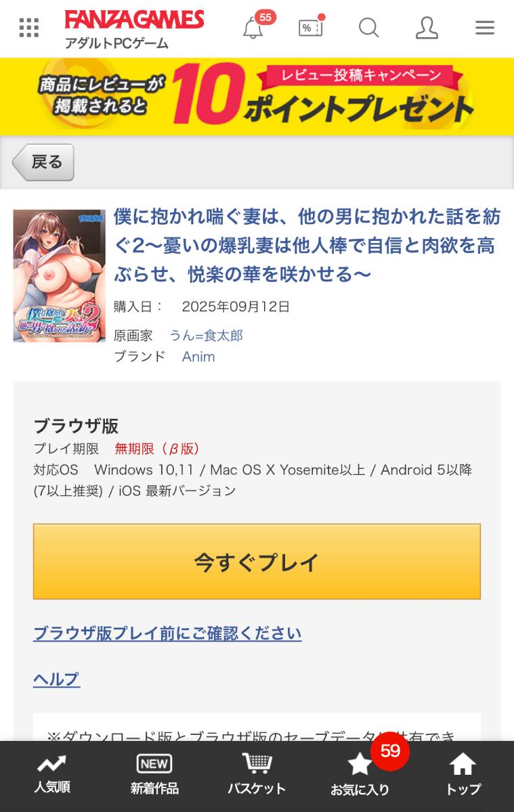Tap the search magnifier icon
Screen dimensions: 514x812
click(x=368, y=28)
